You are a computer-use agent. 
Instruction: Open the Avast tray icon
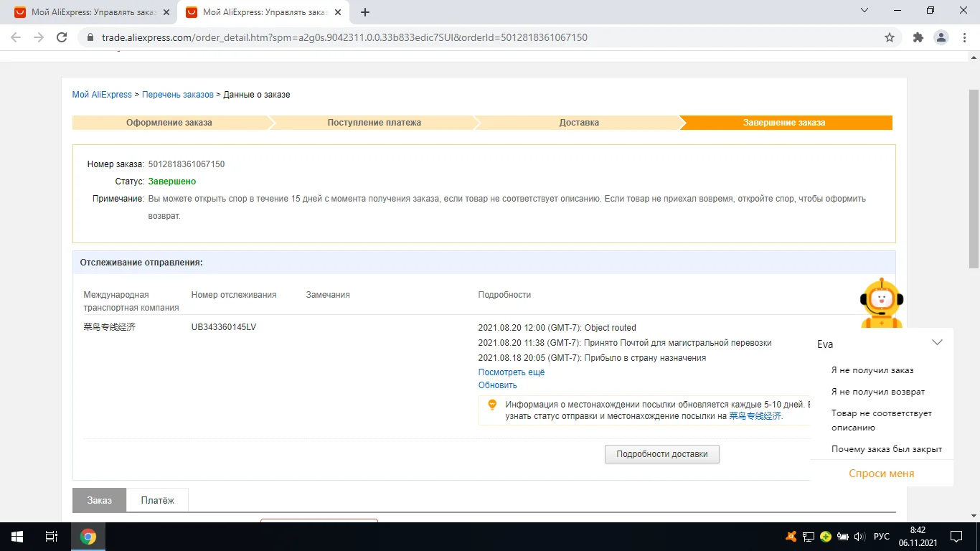point(791,537)
